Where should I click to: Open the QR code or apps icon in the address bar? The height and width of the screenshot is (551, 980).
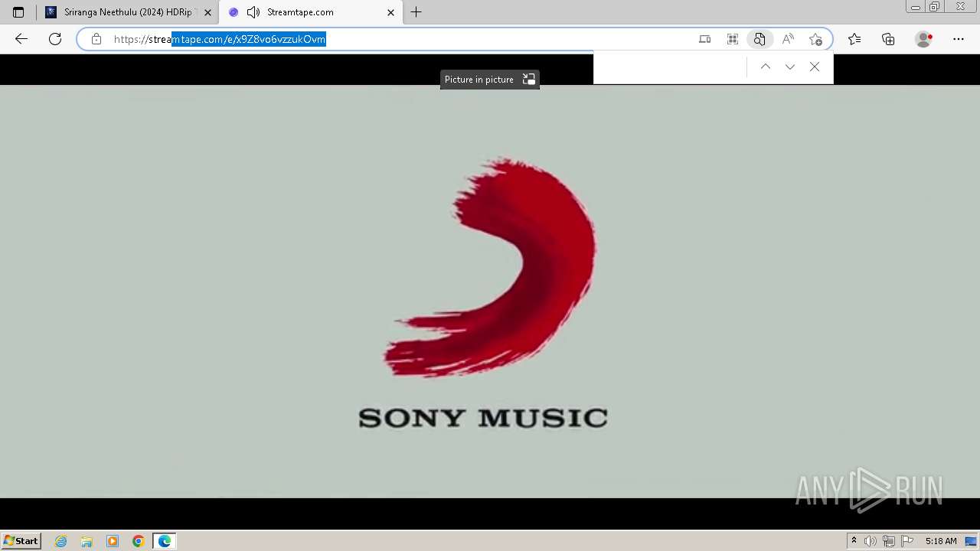733,39
